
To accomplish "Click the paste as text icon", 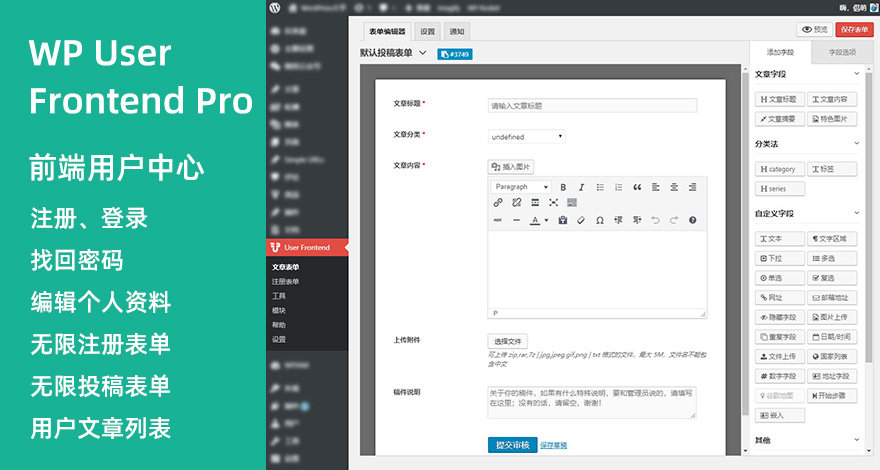I will click(x=562, y=220).
